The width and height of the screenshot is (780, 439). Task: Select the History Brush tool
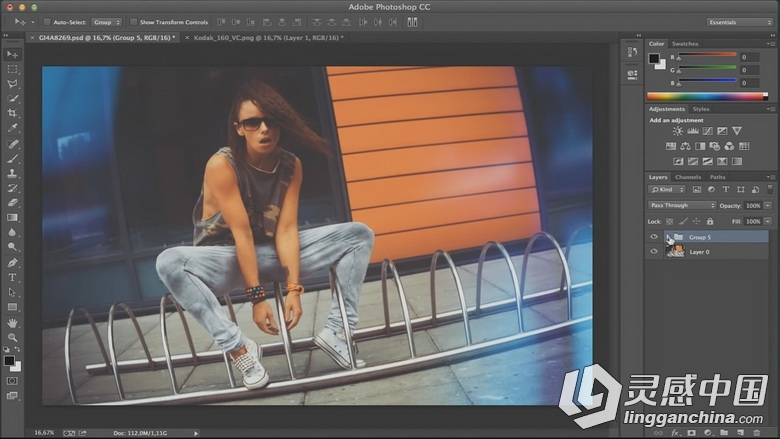coord(12,188)
